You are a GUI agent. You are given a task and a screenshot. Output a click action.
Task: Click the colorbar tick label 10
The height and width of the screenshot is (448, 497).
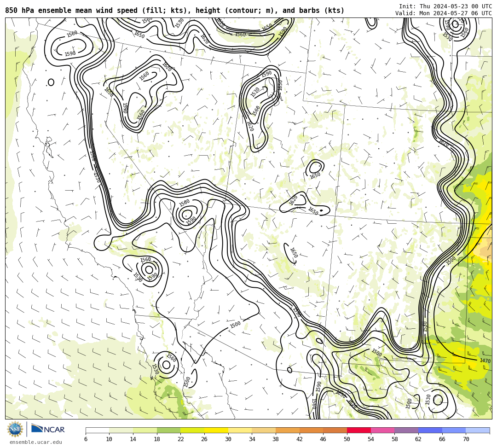(x=109, y=439)
